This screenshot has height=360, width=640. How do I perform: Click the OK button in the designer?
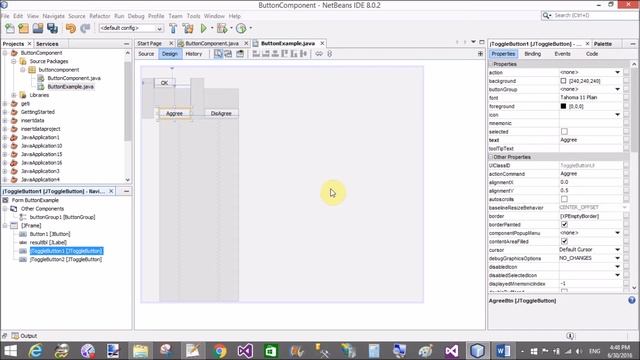(x=164, y=83)
